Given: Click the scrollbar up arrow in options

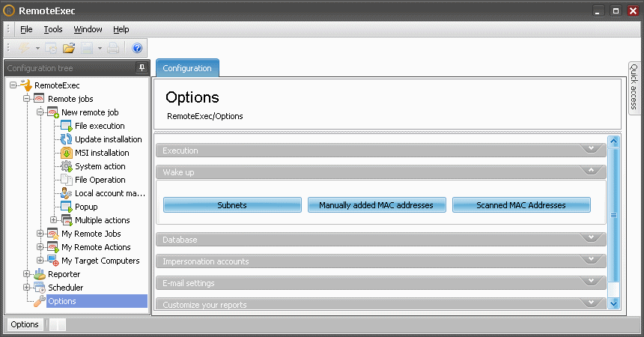Looking at the screenshot, I should pos(613,142).
